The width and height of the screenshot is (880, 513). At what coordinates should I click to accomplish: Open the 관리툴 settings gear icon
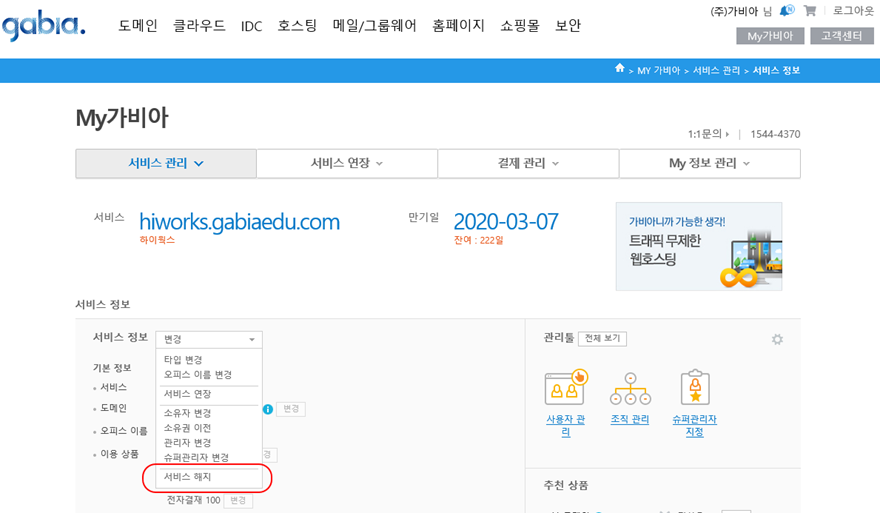(777, 339)
